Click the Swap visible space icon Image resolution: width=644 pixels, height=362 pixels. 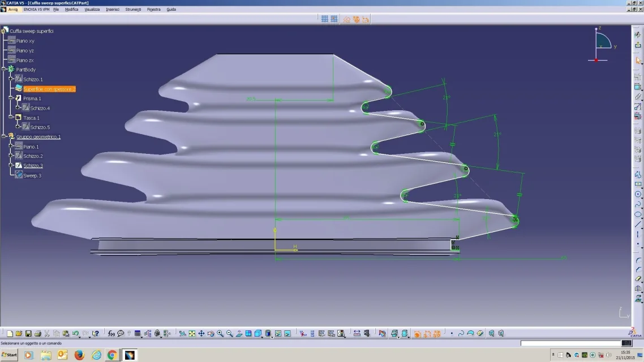click(x=287, y=334)
